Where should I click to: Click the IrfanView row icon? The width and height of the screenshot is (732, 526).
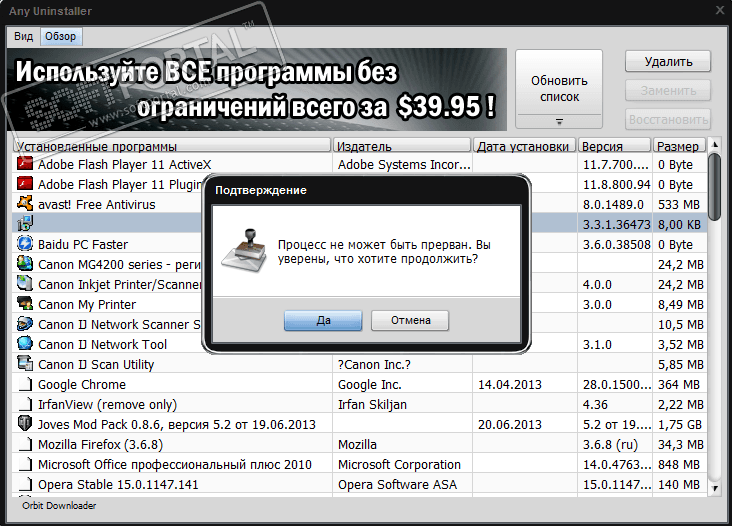(26, 404)
